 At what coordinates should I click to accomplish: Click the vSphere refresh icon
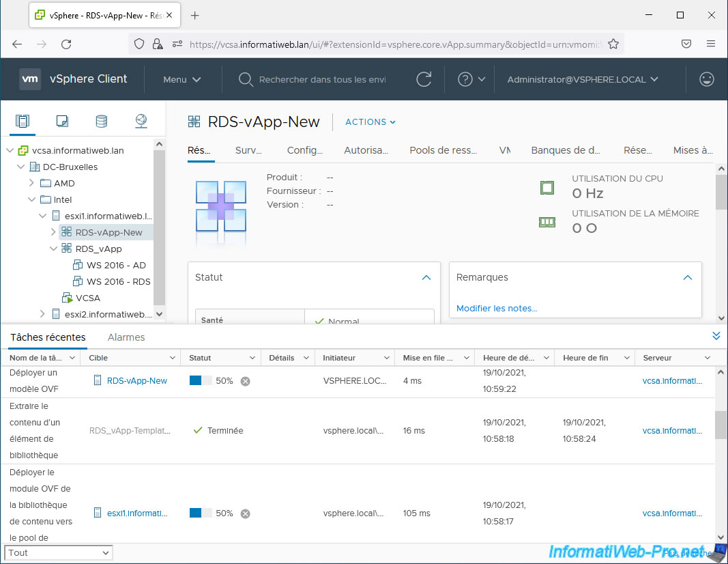pyautogui.click(x=424, y=79)
